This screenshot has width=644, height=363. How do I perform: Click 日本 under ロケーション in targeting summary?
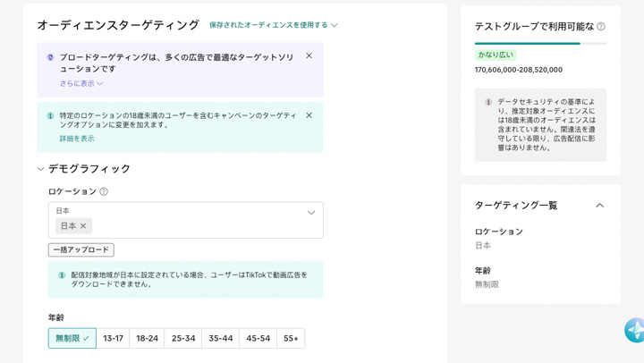pos(483,246)
